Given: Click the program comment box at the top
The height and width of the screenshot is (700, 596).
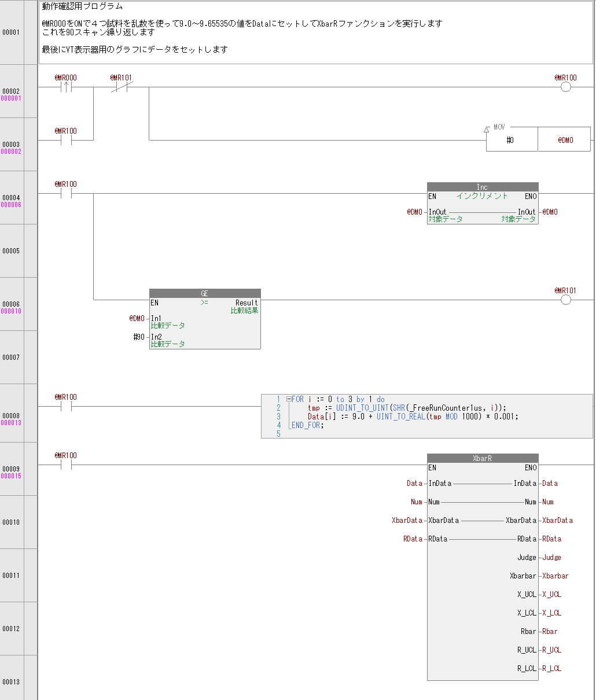Looking at the screenshot, I should tap(315, 32).
